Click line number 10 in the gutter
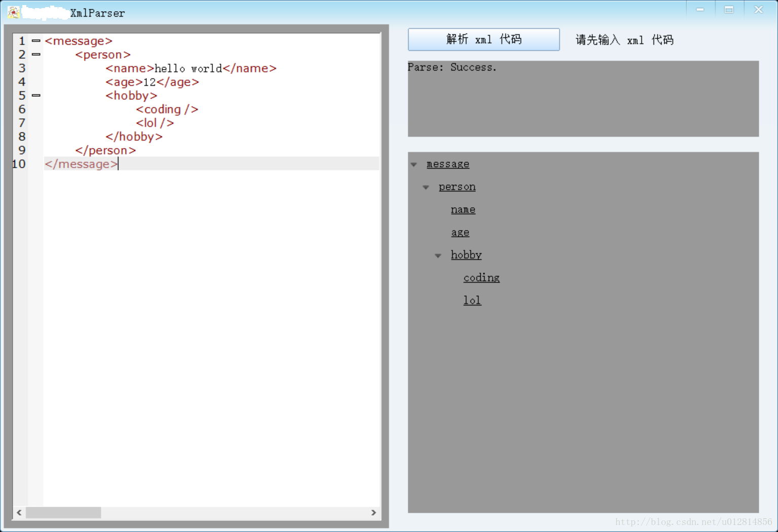The image size is (778, 532). pos(19,164)
